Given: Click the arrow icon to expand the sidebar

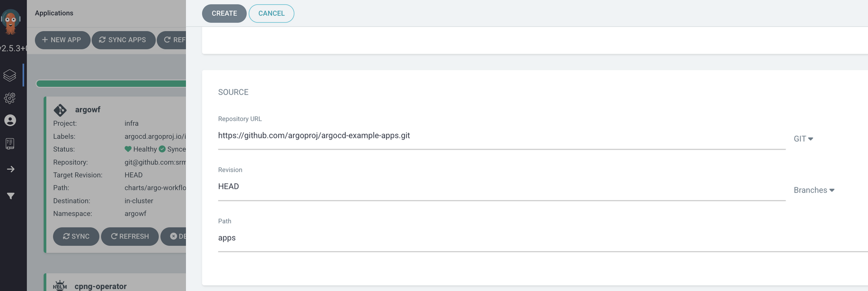Looking at the screenshot, I should coord(11,169).
